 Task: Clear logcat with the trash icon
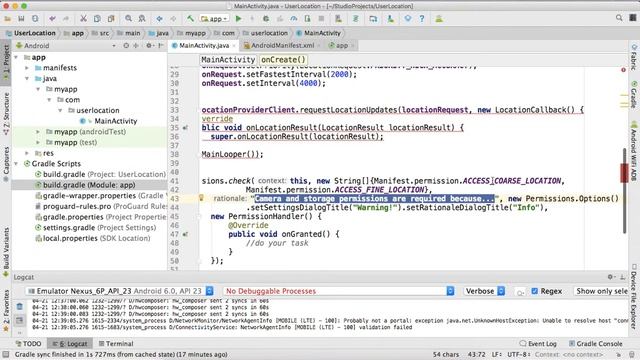pyautogui.click(x=20, y=306)
